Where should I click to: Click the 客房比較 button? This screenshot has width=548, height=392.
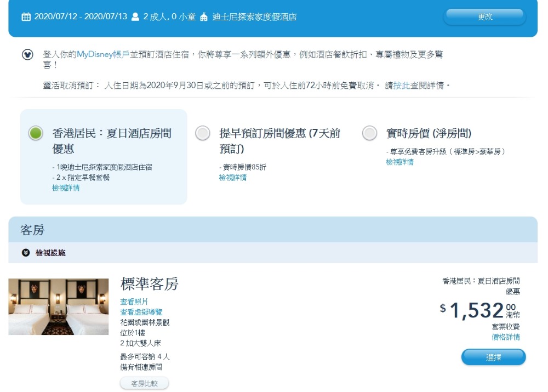coord(144,383)
